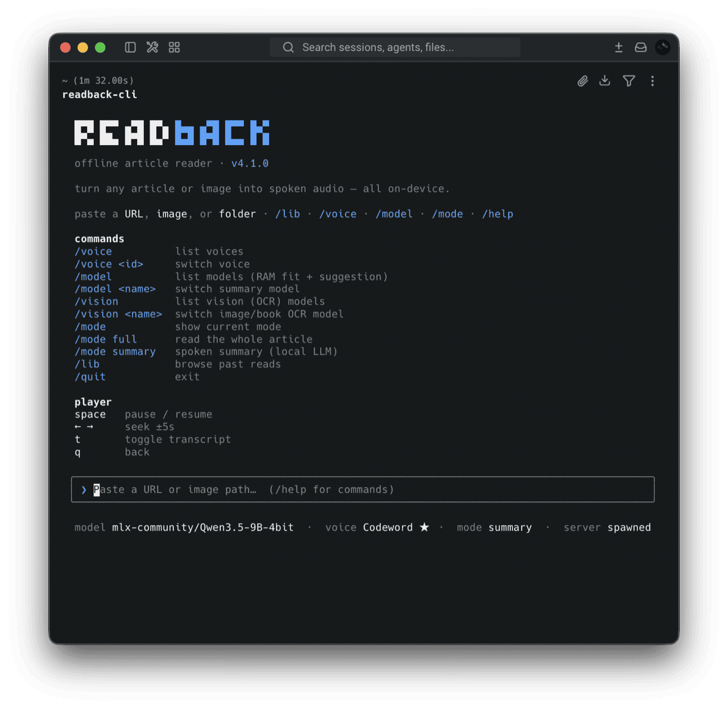Click the v4.1.0 version text
The image size is (728, 709).
pos(250,163)
